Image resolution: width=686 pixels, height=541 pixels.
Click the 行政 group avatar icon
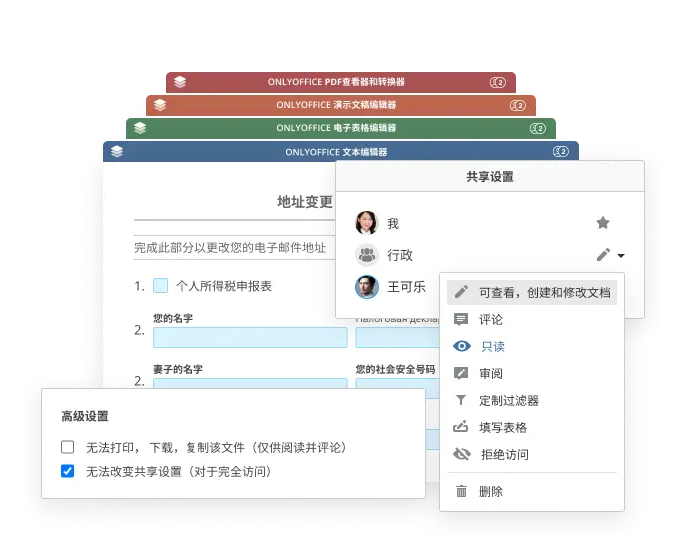[x=367, y=255]
